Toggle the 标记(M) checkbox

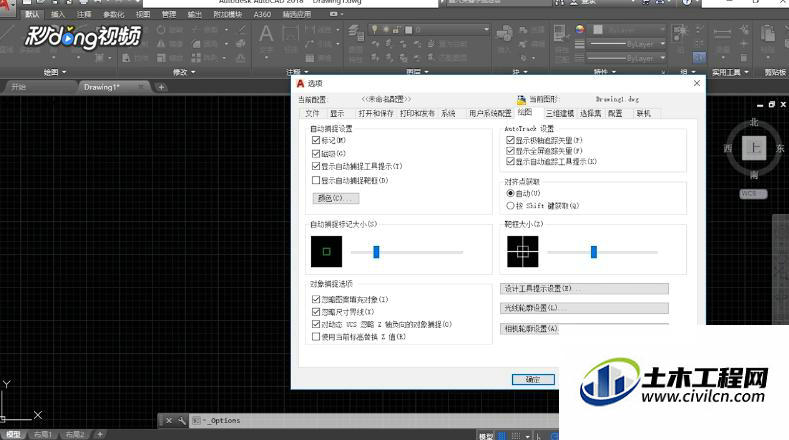[x=316, y=140]
